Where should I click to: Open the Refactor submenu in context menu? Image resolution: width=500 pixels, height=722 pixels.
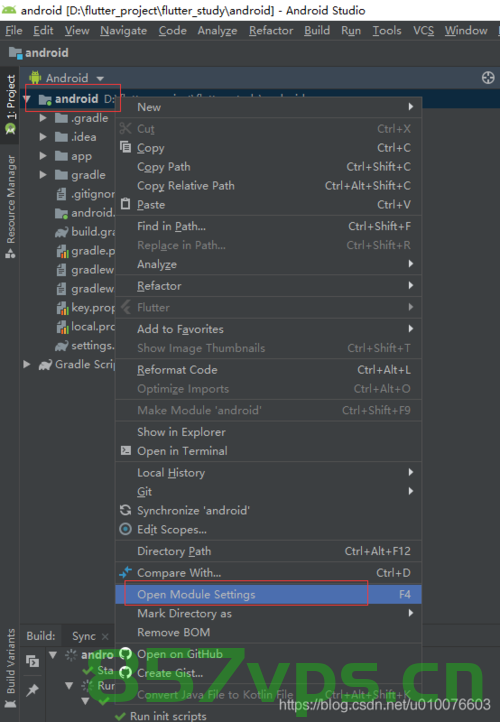coord(268,286)
